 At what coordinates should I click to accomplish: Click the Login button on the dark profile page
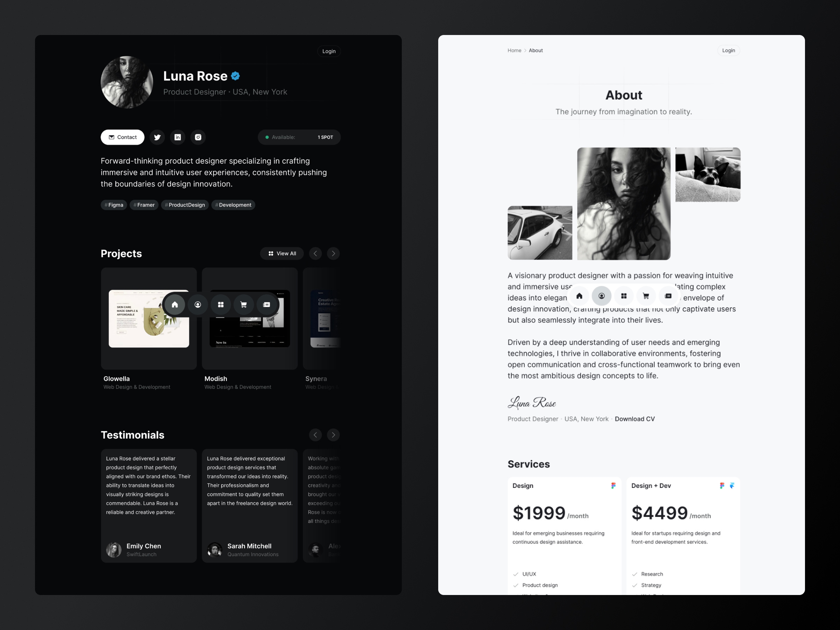click(329, 51)
